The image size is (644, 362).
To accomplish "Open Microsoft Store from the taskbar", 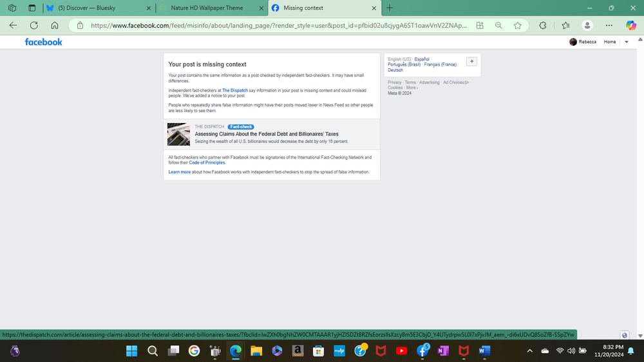I will point(318,351).
